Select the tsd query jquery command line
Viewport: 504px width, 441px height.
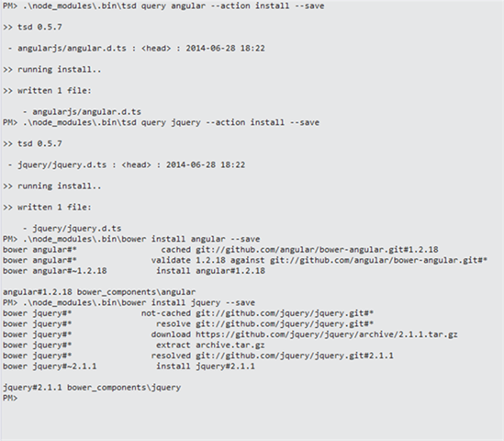coord(161,122)
